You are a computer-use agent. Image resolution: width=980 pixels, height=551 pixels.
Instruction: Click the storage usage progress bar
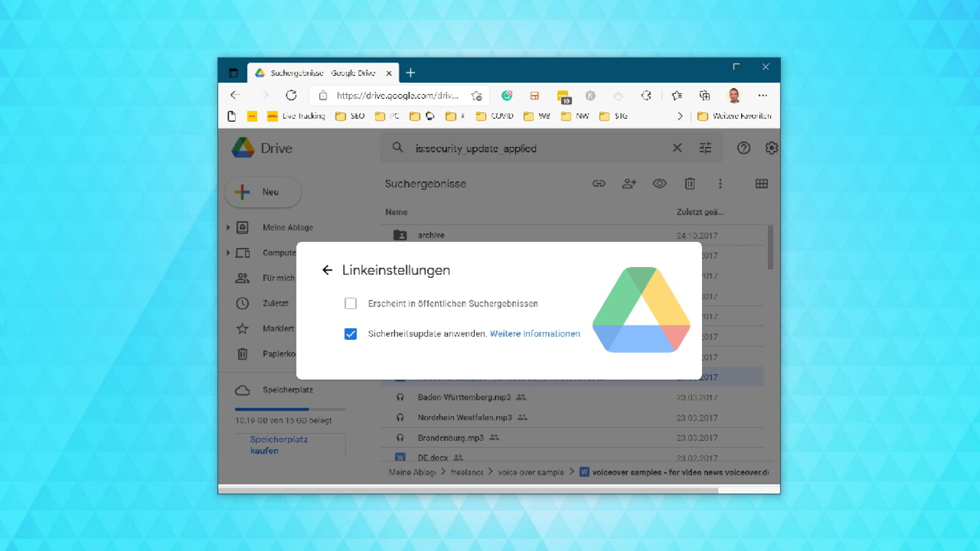tap(290, 409)
